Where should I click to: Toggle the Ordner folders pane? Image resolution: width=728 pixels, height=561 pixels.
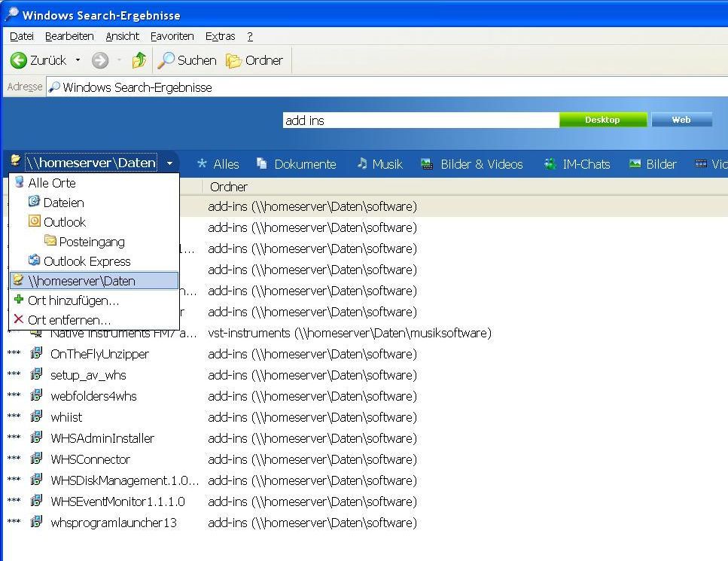coord(254,60)
